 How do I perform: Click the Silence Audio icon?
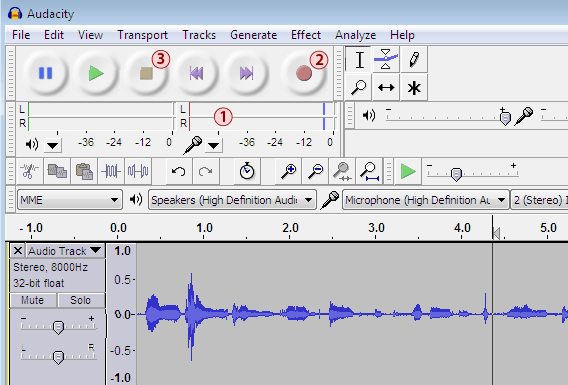click(x=138, y=171)
